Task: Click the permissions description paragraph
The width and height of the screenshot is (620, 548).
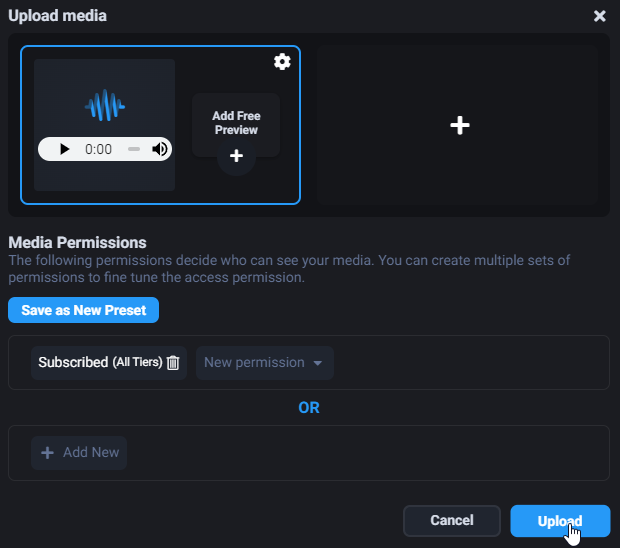Action: pyautogui.click(x=288, y=268)
